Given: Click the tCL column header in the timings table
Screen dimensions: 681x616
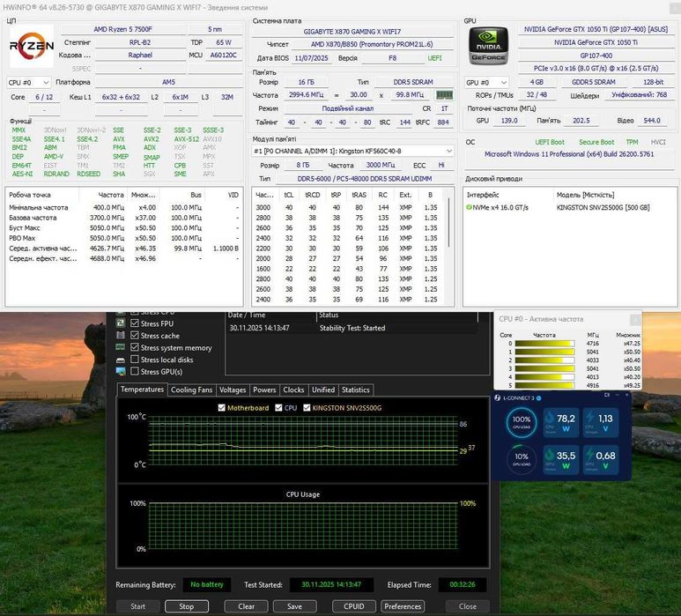Looking at the screenshot, I should (x=288, y=195).
